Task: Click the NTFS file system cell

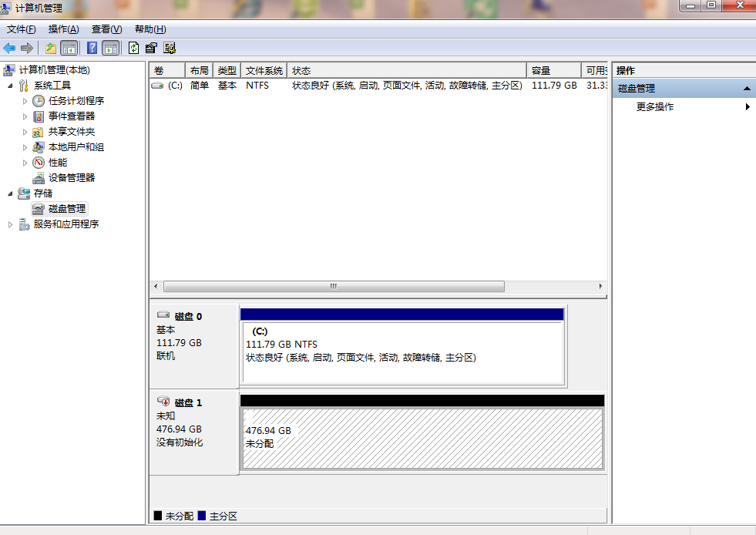Action: pos(257,86)
